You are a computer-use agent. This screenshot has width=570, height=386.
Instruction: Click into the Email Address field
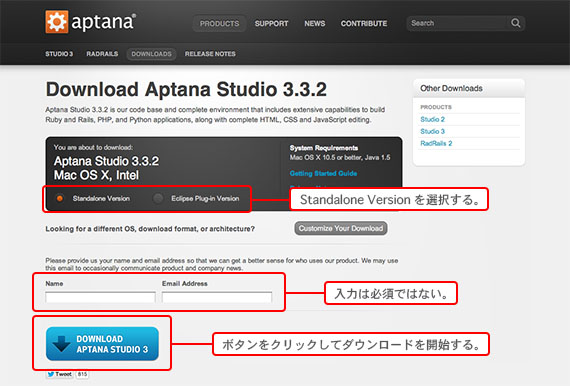pos(217,297)
